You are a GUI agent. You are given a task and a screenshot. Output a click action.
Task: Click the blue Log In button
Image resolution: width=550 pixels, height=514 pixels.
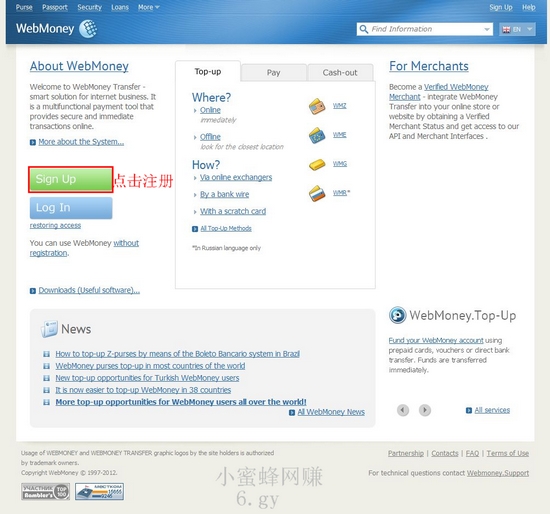[71, 208]
